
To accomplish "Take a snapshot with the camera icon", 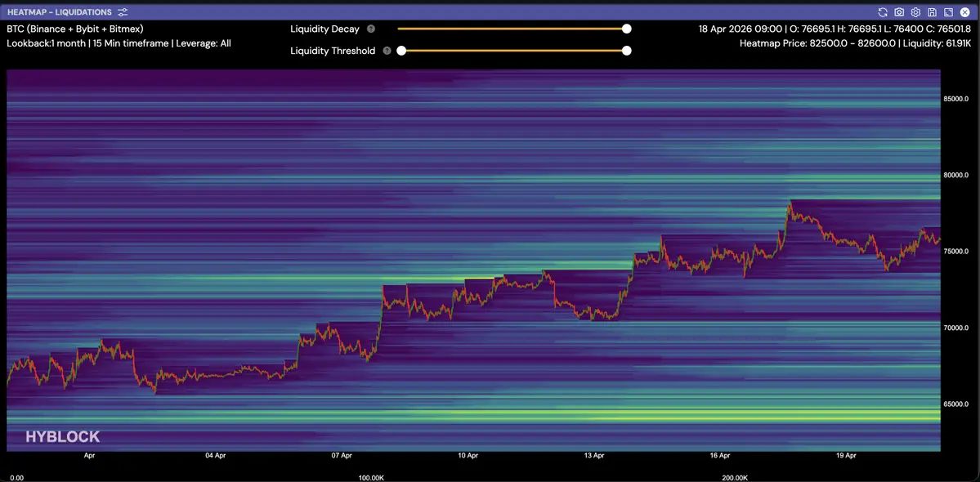I will (x=899, y=12).
